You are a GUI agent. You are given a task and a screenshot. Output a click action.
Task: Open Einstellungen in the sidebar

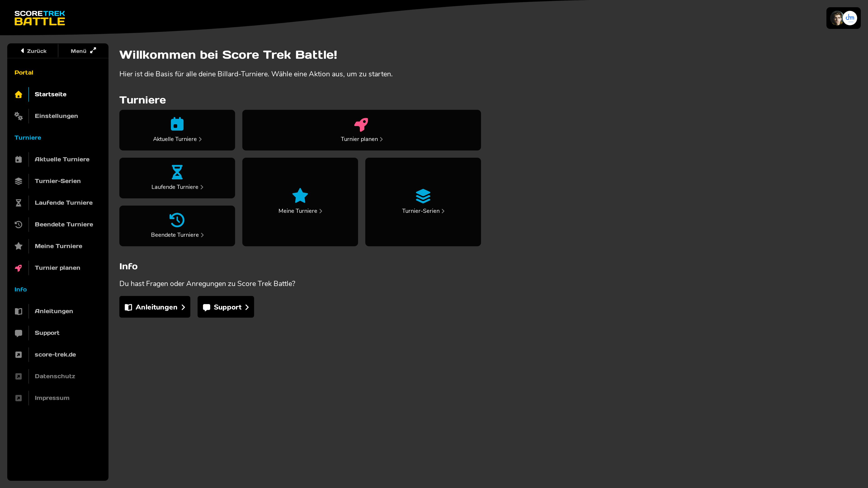(x=56, y=116)
